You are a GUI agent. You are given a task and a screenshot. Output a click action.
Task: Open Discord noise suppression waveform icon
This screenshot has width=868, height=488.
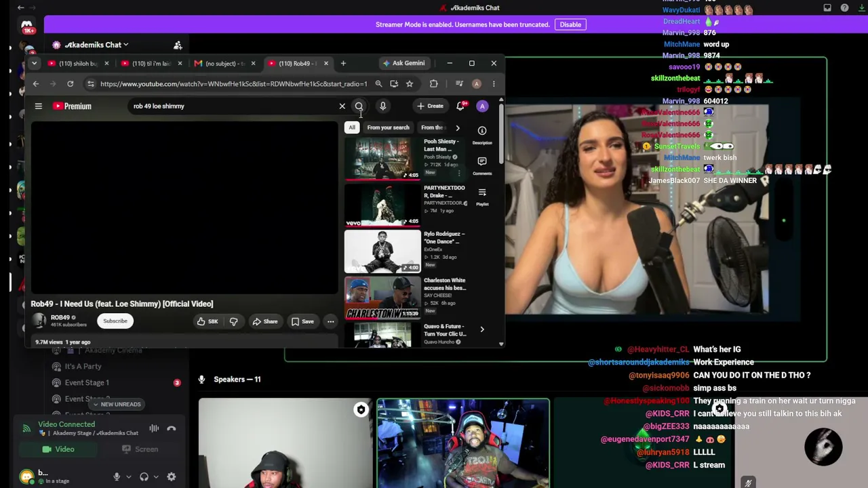pos(154,428)
